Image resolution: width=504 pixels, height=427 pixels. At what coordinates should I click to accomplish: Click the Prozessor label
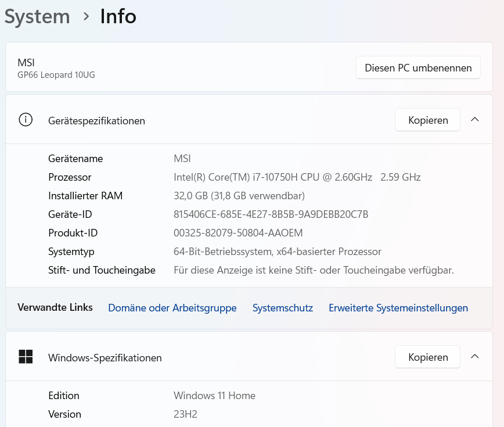70,177
